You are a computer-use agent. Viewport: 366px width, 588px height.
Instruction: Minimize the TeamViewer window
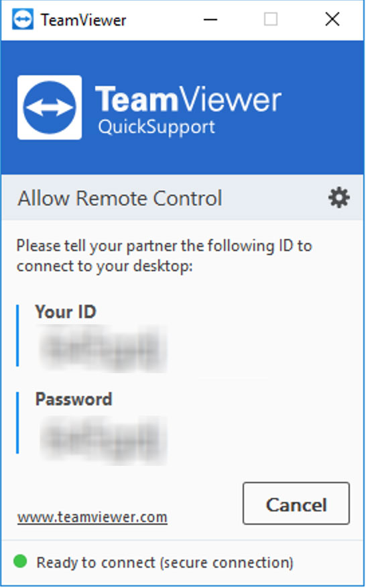pos(210,19)
